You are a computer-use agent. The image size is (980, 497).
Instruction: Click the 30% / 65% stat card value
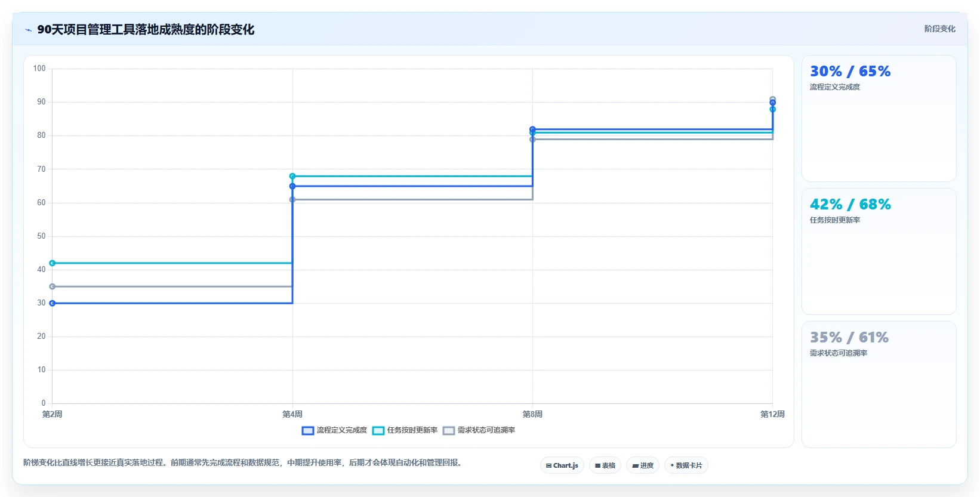pos(850,72)
